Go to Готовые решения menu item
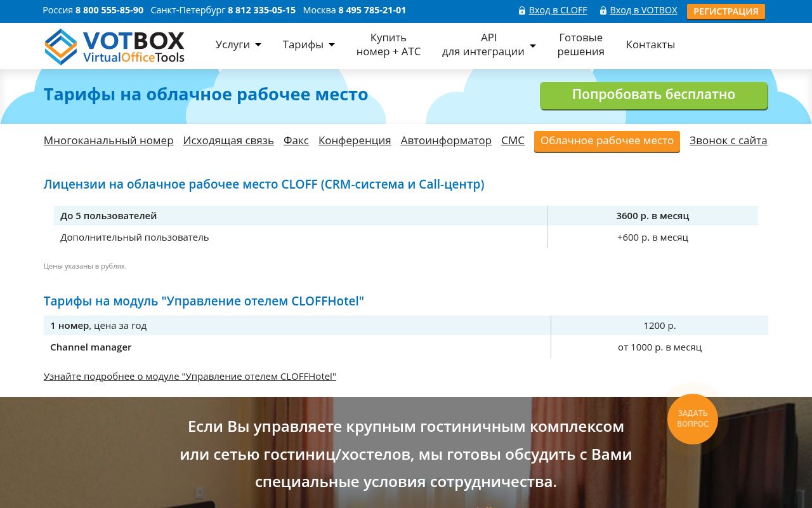 pos(580,44)
